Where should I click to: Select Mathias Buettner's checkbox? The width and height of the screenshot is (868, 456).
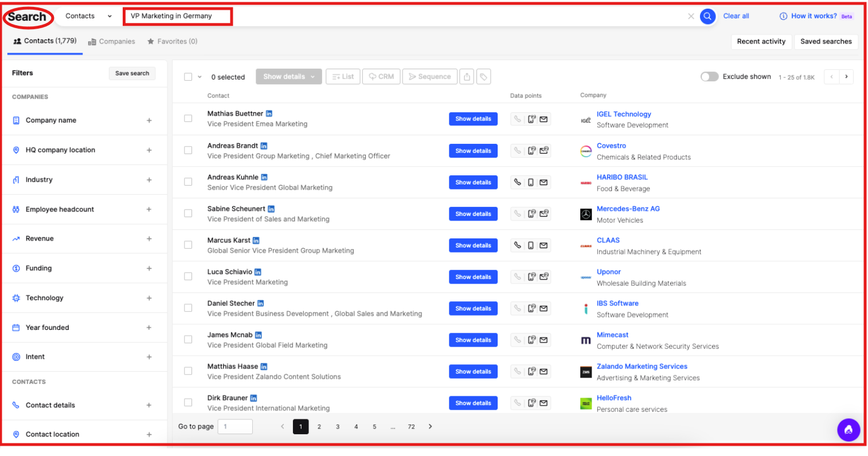point(188,119)
